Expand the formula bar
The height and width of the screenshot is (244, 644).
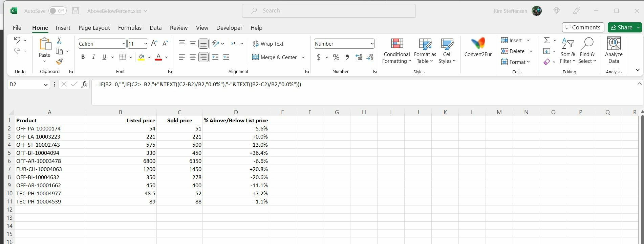pos(639,84)
